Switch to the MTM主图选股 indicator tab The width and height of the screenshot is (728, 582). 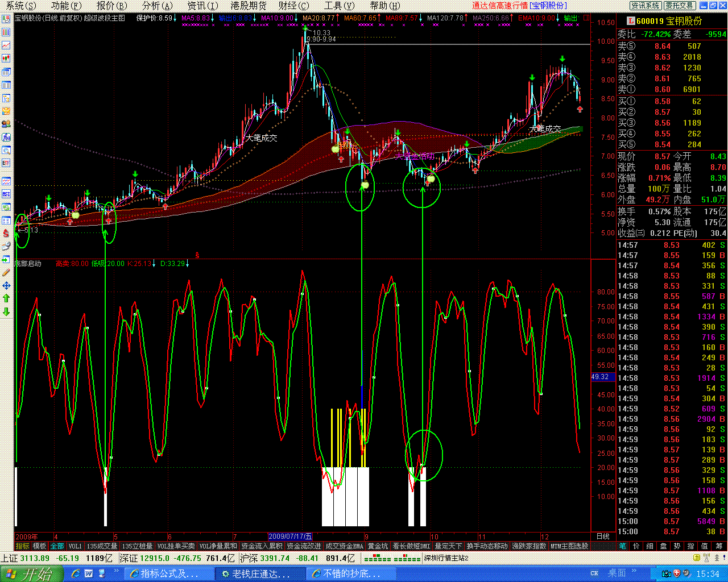pos(569,546)
